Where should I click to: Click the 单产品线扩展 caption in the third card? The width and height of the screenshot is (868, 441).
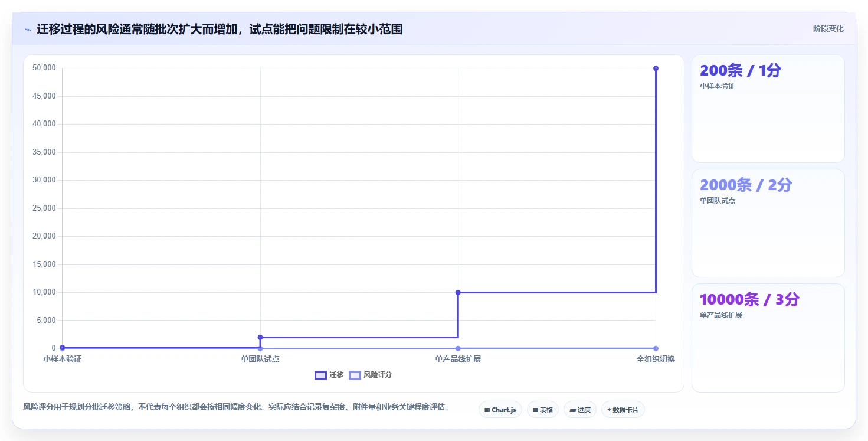(x=721, y=315)
